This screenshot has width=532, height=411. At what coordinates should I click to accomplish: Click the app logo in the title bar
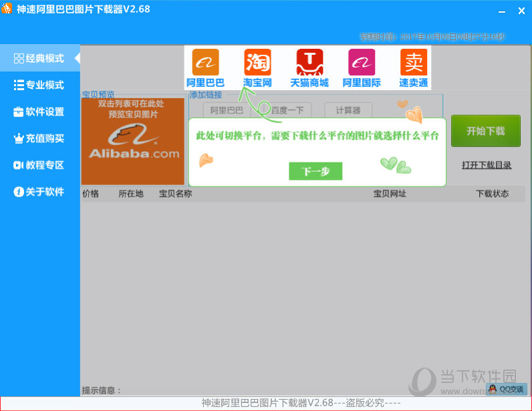tap(7, 8)
